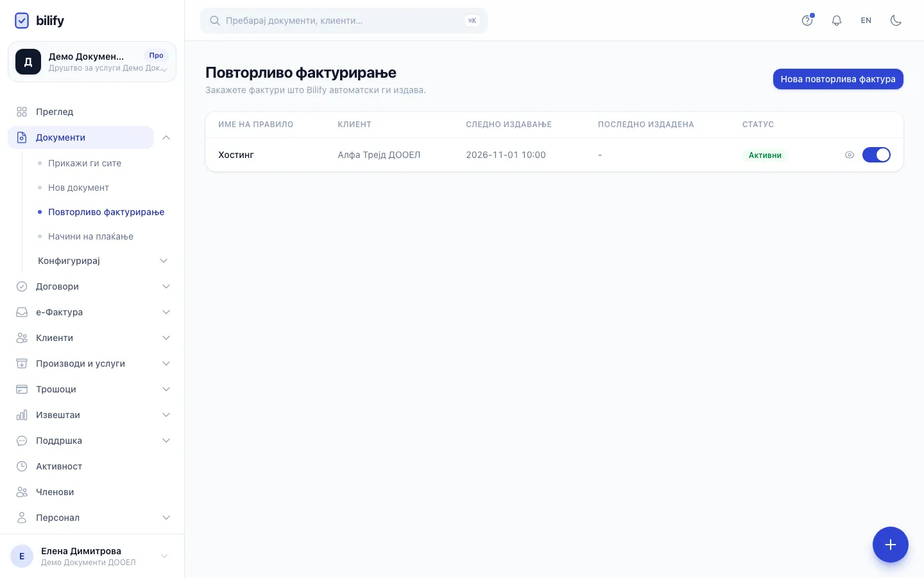Image resolution: width=924 pixels, height=578 pixels.
Task: Click the Договори checkmark icon
Action: [22, 286]
